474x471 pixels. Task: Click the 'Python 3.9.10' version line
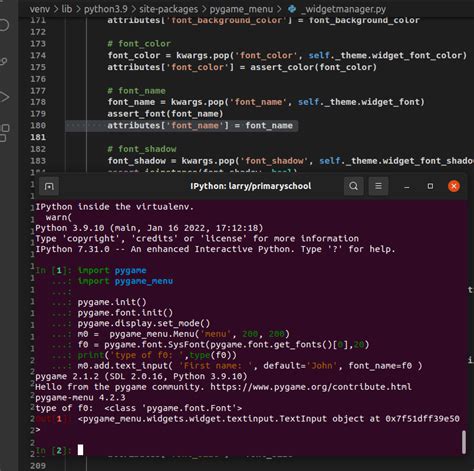(x=149, y=228)
